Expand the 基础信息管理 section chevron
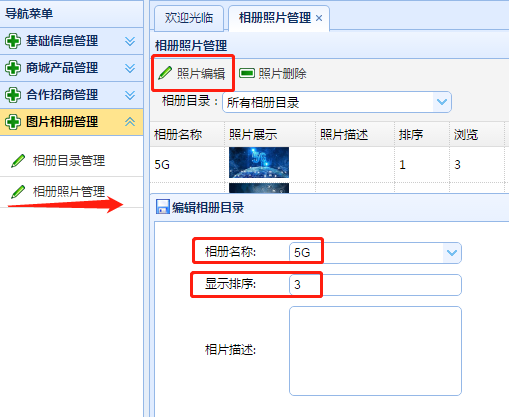Viewport: 509px width, 417px height. click(130, 41)
